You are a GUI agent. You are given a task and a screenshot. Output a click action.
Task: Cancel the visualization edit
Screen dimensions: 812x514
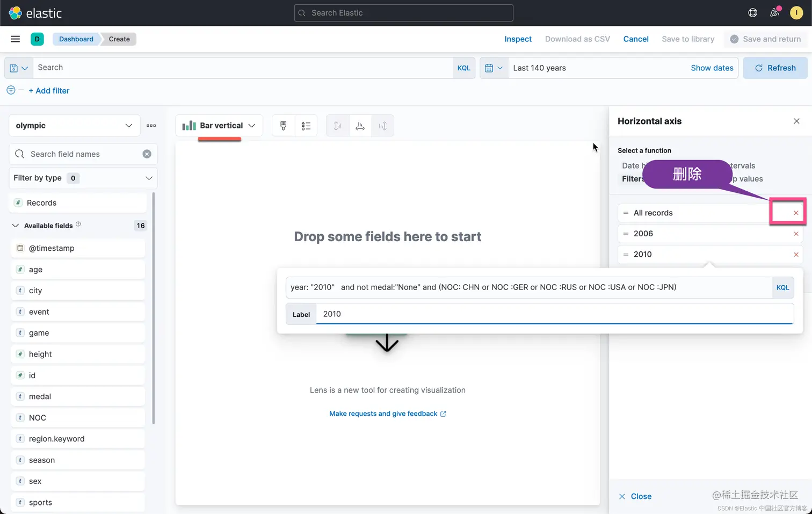636,39
